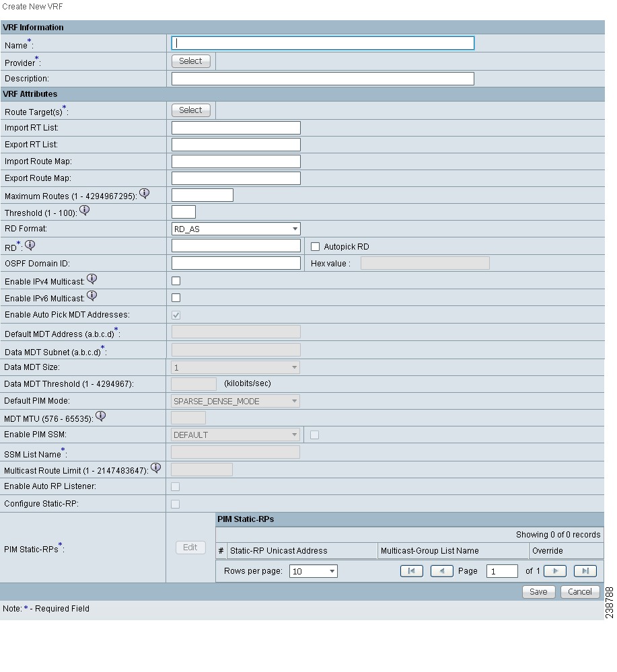Click the 'Note: * - Required Field' text
Image resolution: width=617 pixels, height=672 pixels.
point(46,609)
